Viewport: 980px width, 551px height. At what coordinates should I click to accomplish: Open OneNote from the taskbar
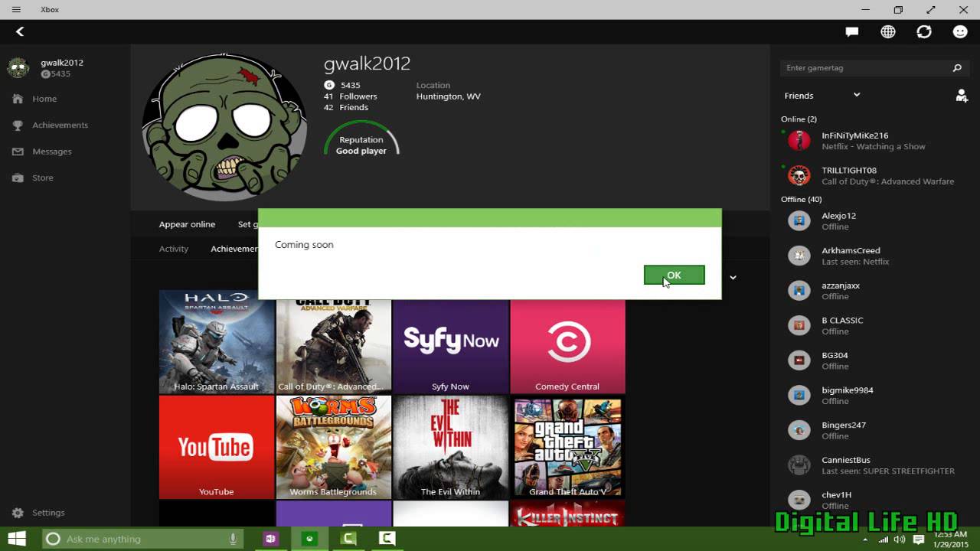270,539
